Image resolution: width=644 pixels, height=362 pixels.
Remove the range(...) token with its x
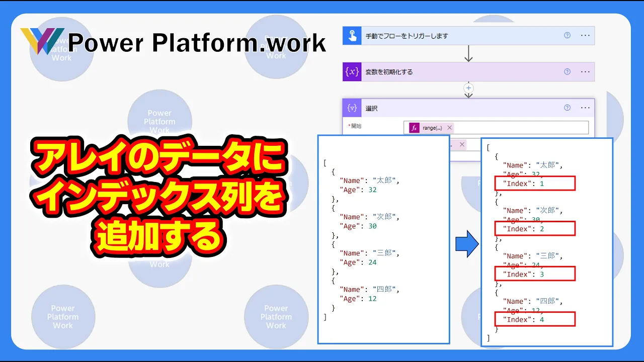(x=449, y=128)
